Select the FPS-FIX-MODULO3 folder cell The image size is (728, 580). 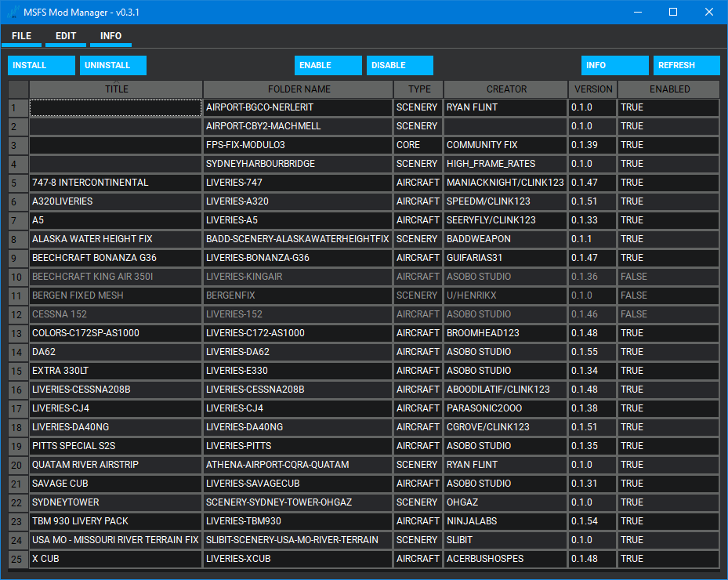(298, 145)
